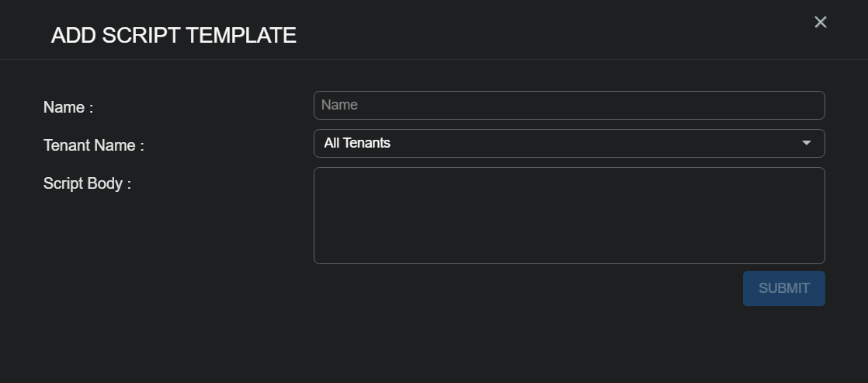Expand the tenant list using the down arrow
This screenshot has width=868, height=383.
click(x=807, y=144)
